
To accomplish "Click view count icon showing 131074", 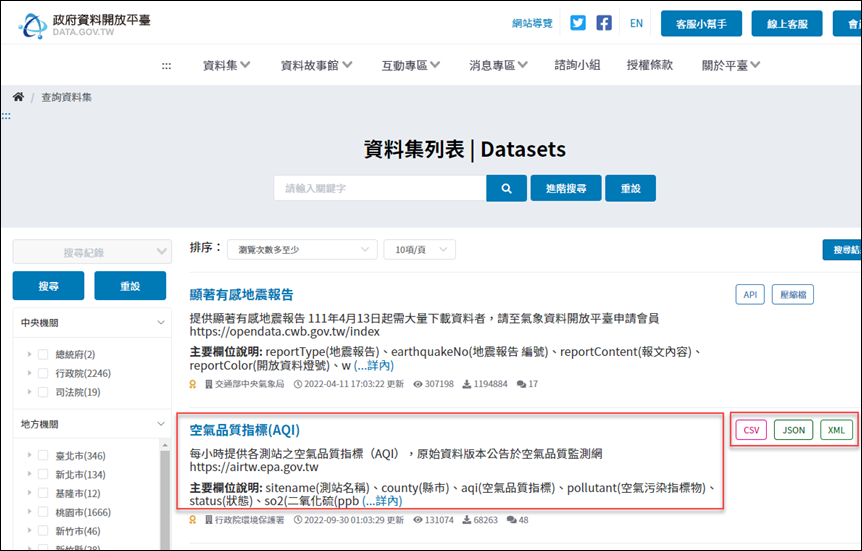I will tap(418, 520).
